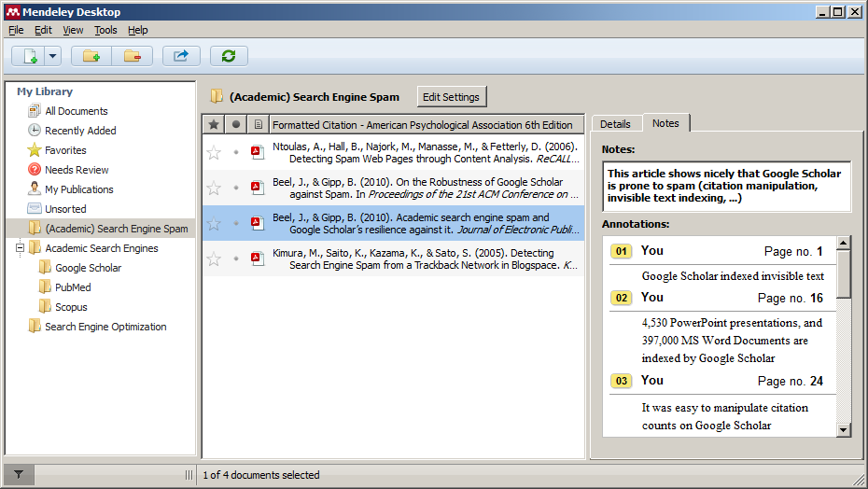Click annotation badge 01
868x489 pixels.
622,251
